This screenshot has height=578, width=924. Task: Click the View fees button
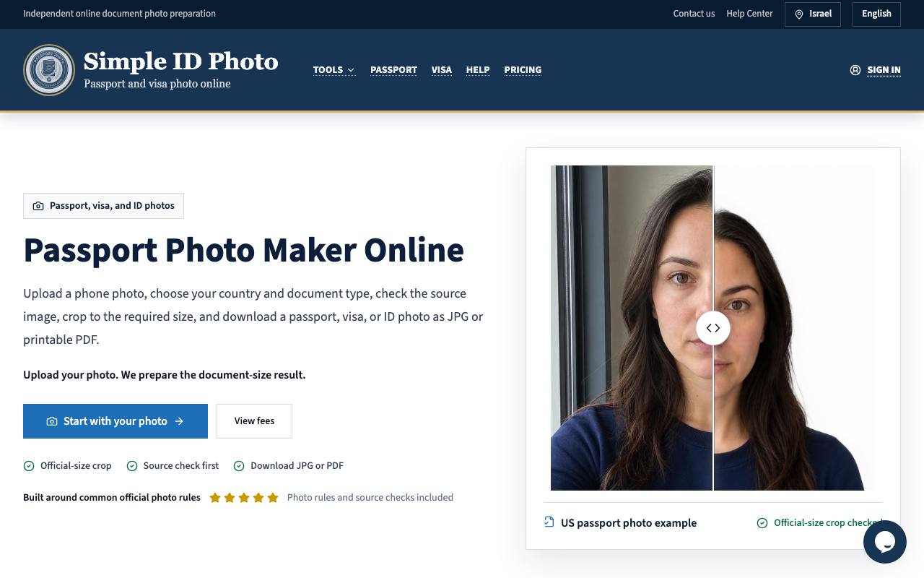click(x=254, y=421)
